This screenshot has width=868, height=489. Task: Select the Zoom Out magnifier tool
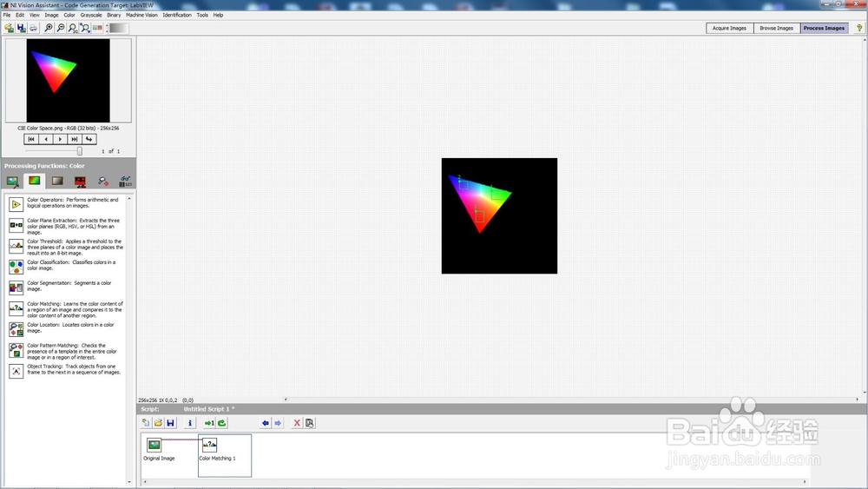point(61,28)
